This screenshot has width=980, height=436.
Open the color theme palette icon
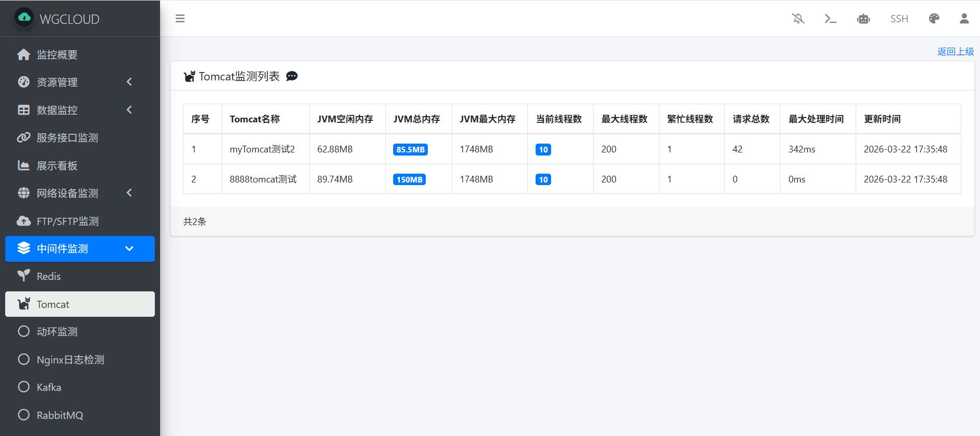[934, 19]
